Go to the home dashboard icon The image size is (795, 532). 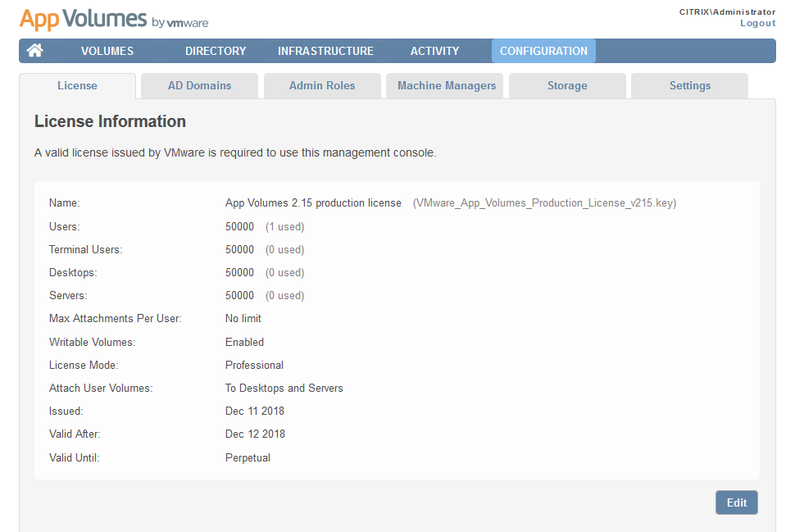point(35,51)
